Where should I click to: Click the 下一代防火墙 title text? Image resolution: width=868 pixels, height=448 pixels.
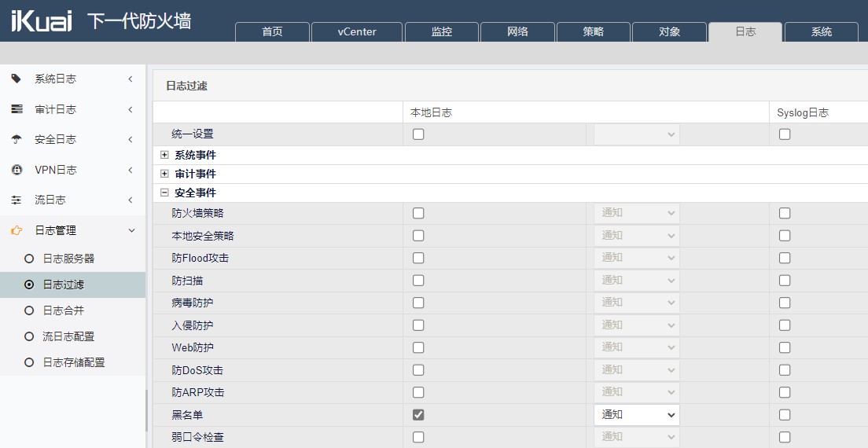coord(139,21)
